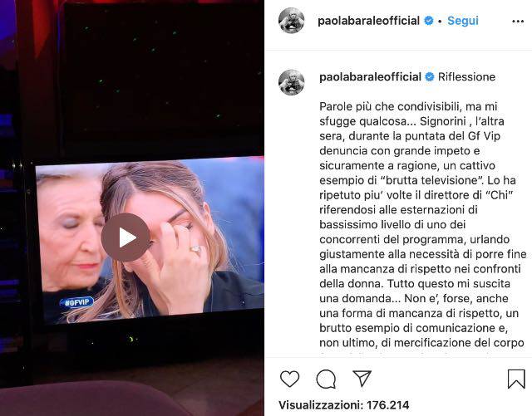Follow the account via Segui
This screenshot has height=416, width=532.
pyautogui.click(x=463, y=21)
